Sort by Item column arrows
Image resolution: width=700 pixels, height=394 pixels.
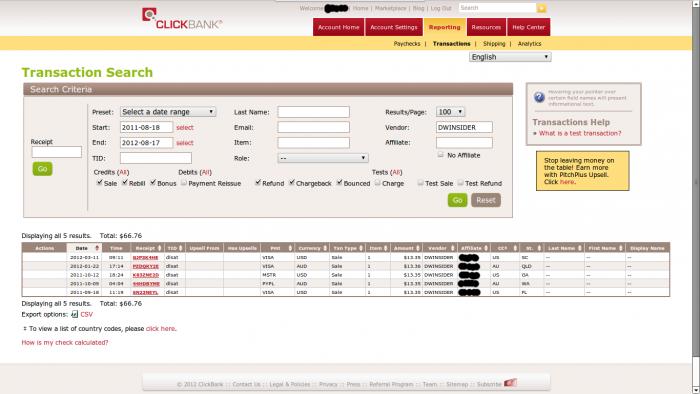coord(386,248)
